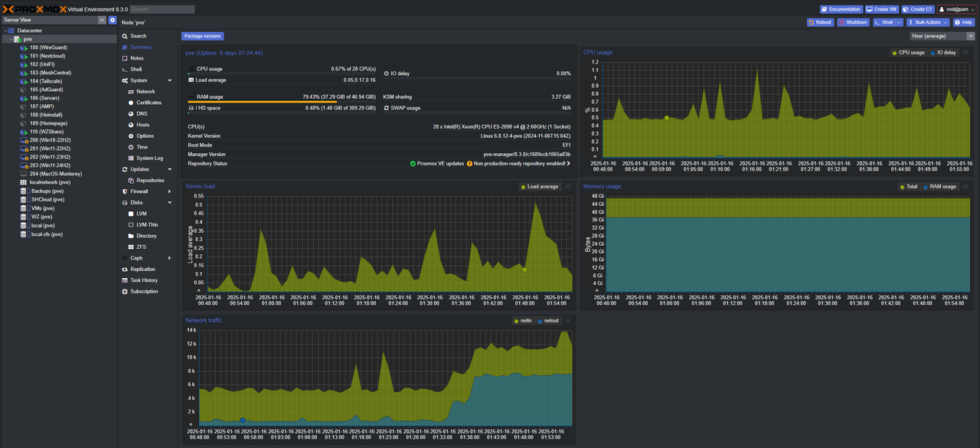Open Certificates settings
980x448 pixels.
(x=145, y=103)
